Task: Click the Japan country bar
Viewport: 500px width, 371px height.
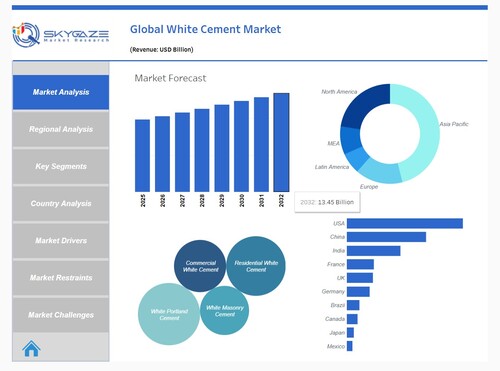Action: (350, 332)
